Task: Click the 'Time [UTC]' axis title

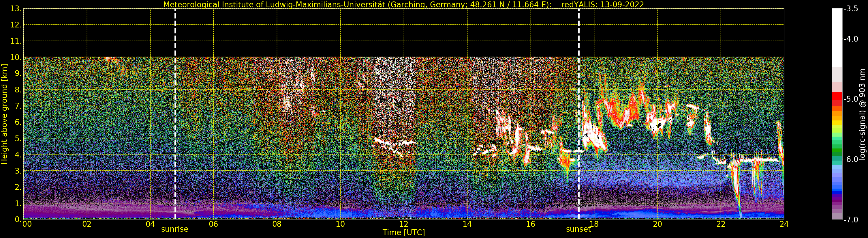Action: point(403,233)
